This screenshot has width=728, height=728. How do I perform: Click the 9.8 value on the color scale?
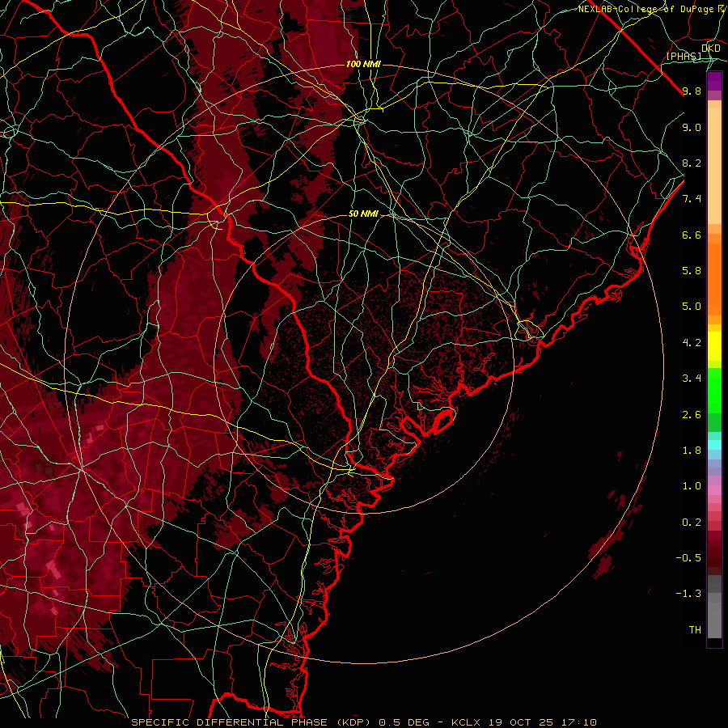pos(692,91)
